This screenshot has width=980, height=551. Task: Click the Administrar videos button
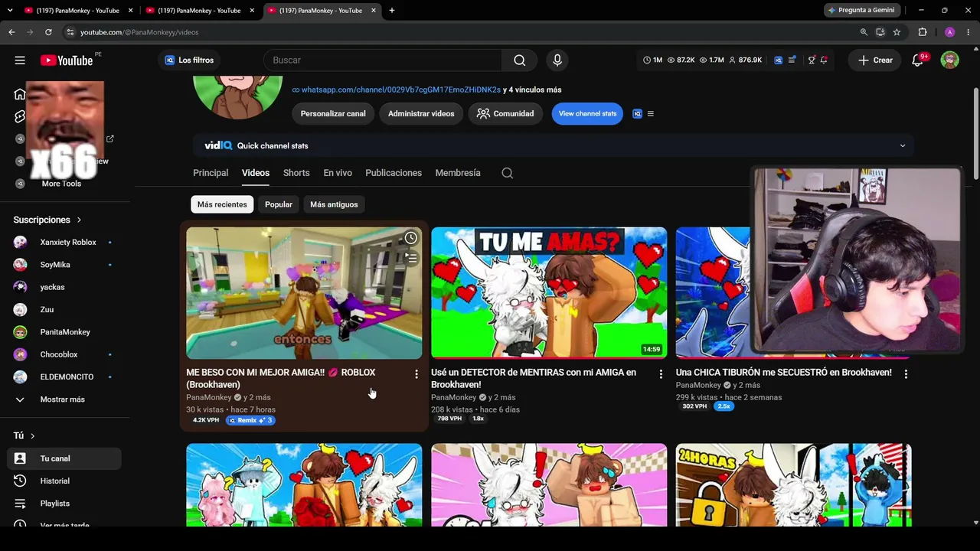[421, 114]
